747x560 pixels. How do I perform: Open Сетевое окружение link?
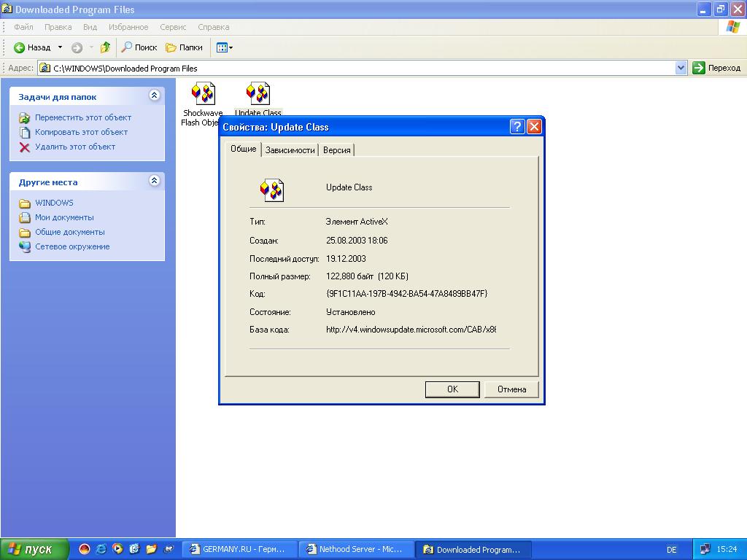click(x=72, y=246)
